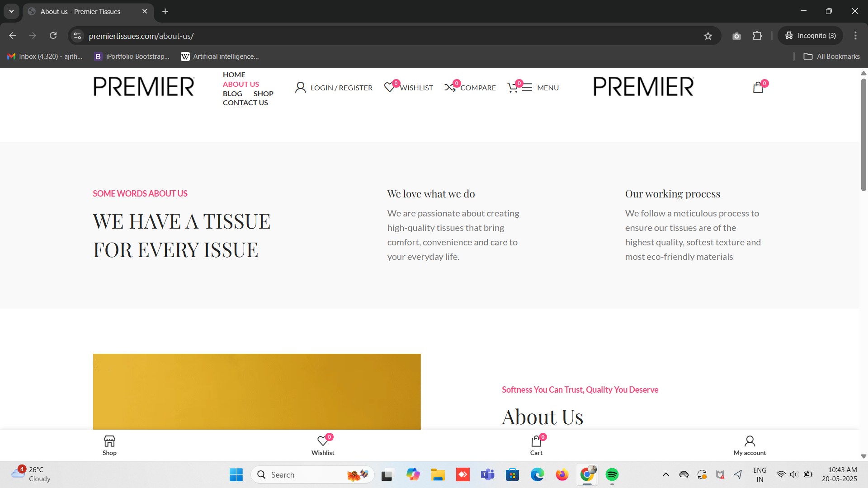Click the LOGIN / REGISTER link

[341, 88]
